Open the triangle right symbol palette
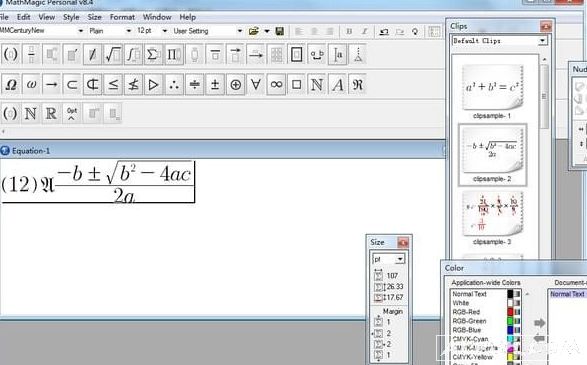The width and height of the screenshot is (587, 365). (153, 85)
